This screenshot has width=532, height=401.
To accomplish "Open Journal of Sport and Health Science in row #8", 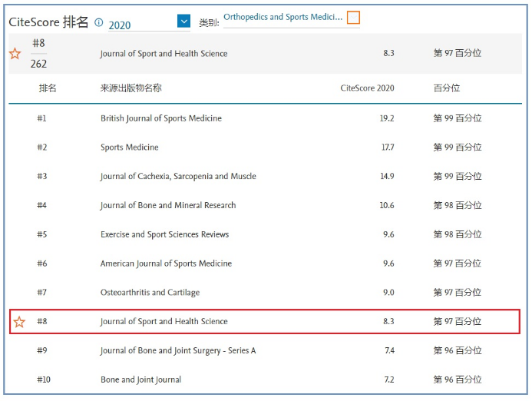I will (x=164, y=322).
